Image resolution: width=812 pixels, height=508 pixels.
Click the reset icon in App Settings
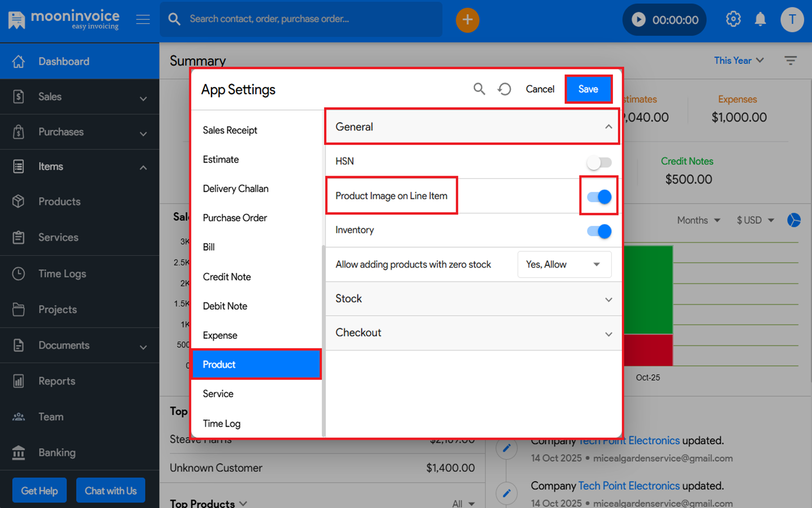click(x=505, y=89)
